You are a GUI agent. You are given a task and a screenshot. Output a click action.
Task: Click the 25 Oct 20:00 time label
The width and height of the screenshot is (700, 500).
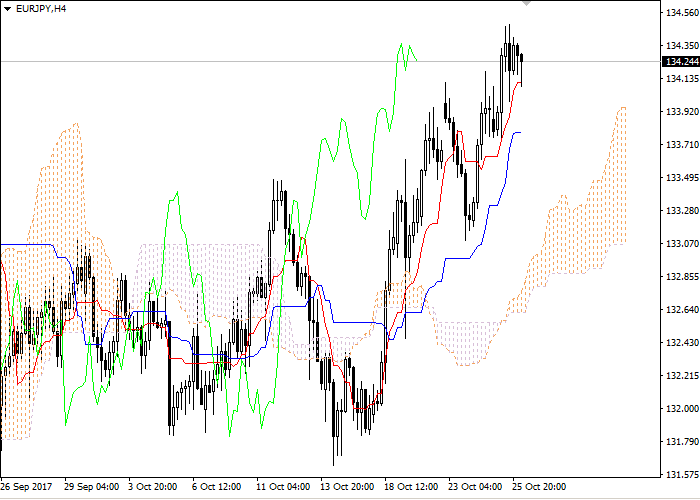[539, 487]
